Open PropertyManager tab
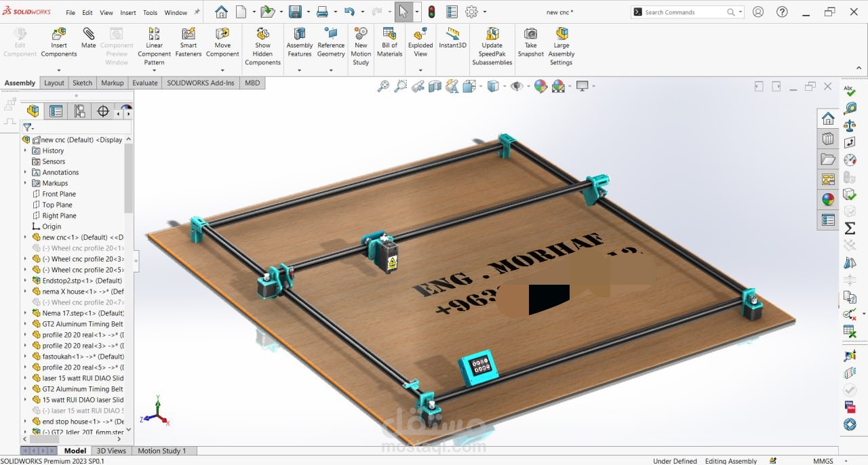 [56, 111]
